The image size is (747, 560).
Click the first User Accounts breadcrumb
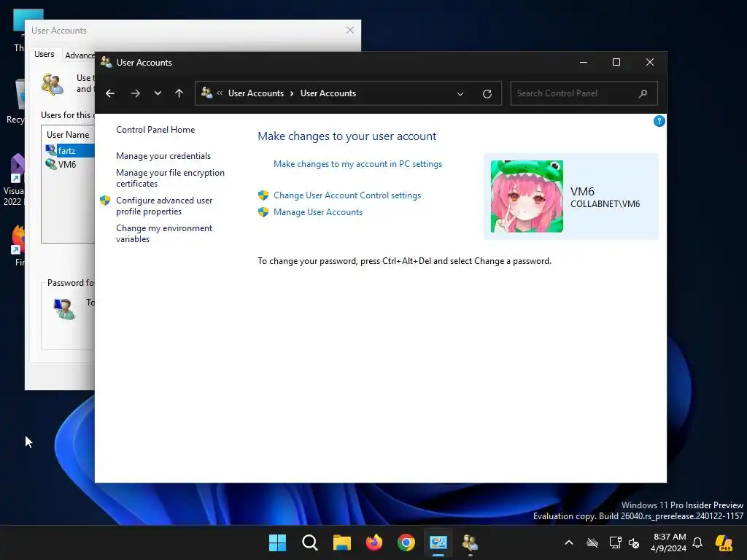(256, 93)
